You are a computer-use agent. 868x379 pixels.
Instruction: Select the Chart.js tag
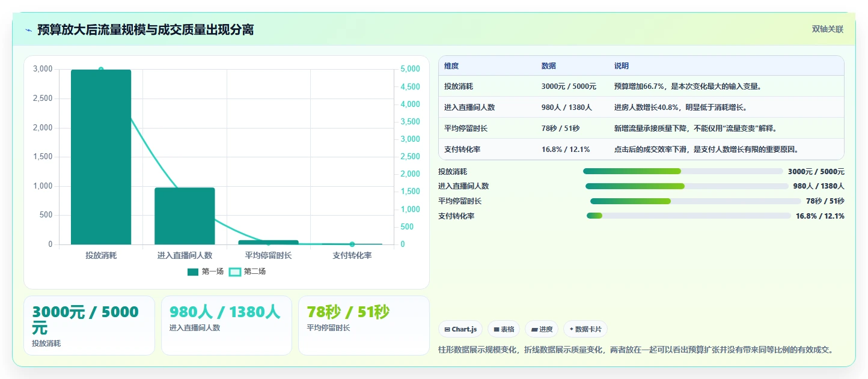pos(460,329)
